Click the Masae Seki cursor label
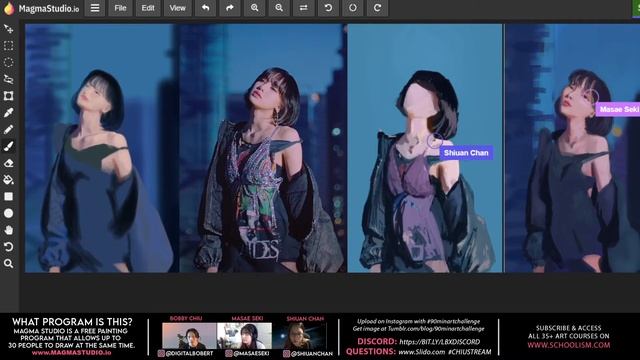 click(x=618, y=109)
